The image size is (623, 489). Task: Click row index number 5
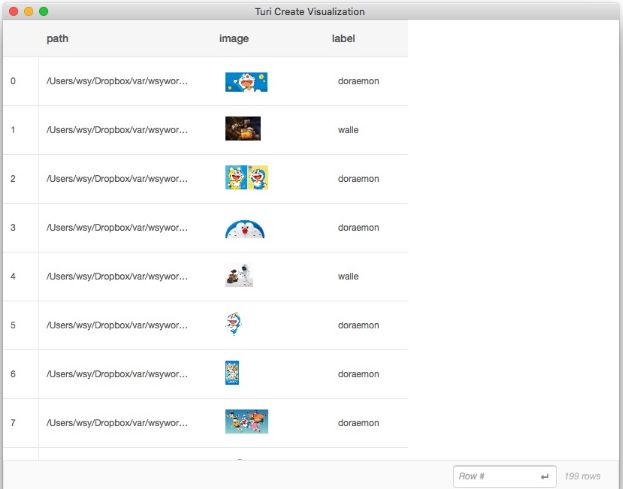13,325
